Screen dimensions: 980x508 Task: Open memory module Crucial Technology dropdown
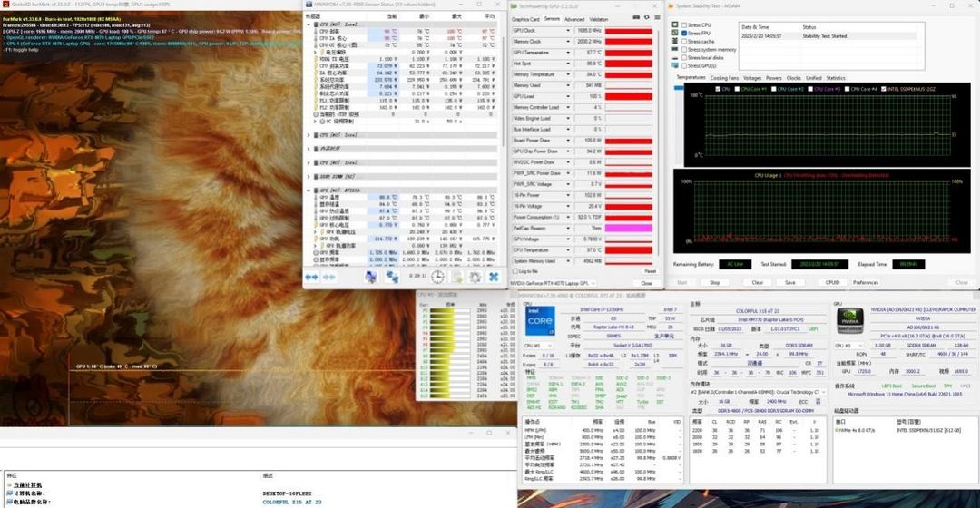click(x=758, y=392)
